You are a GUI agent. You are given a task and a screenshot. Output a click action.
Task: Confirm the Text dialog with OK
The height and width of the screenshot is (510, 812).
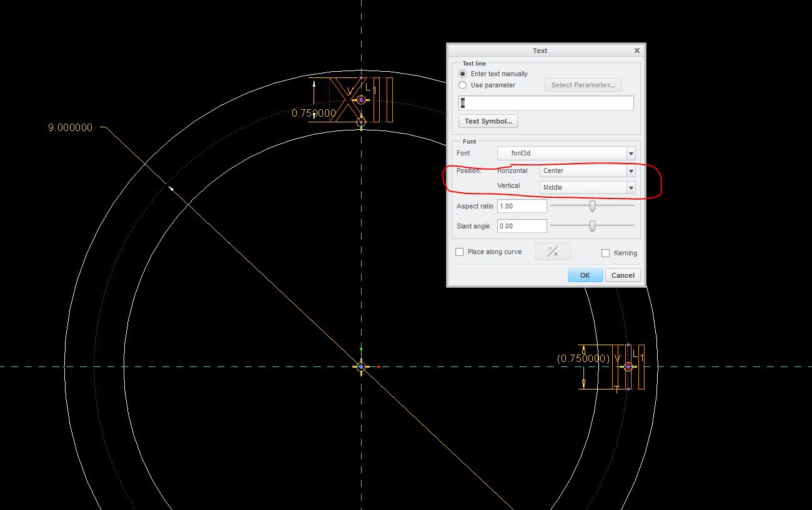click(585, 275)
